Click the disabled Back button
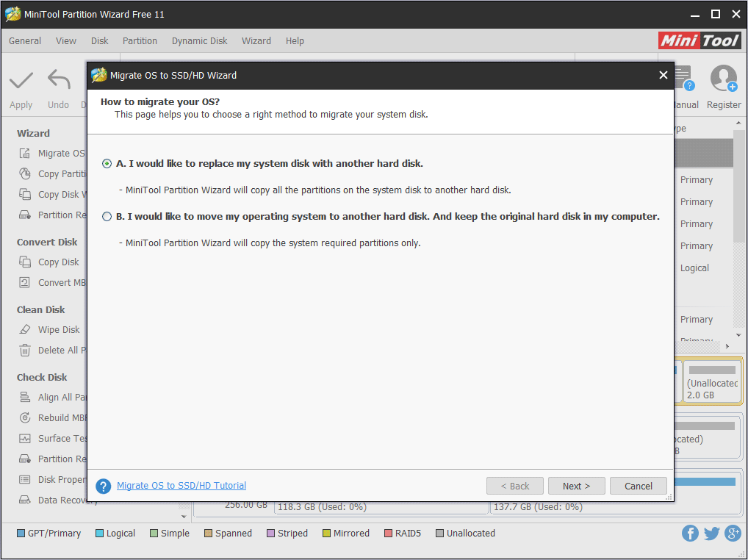The height and width of the screenshot is (560, 748). tap(515, 486)
